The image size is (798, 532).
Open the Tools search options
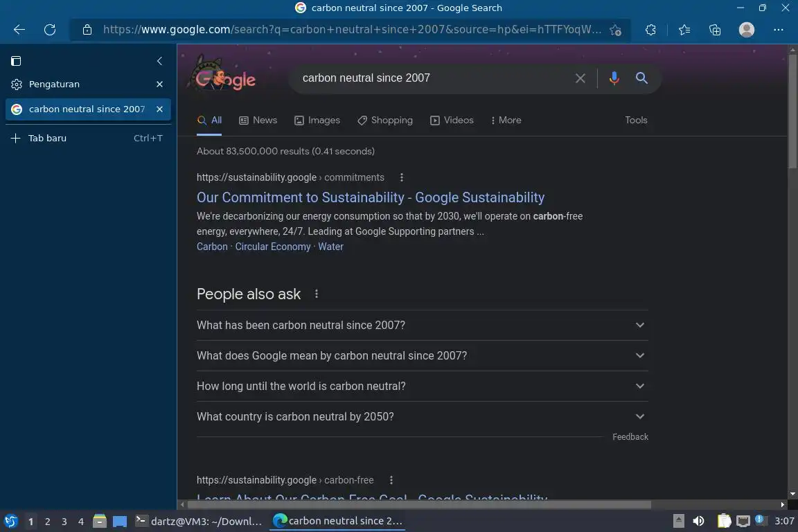point(636,120)
